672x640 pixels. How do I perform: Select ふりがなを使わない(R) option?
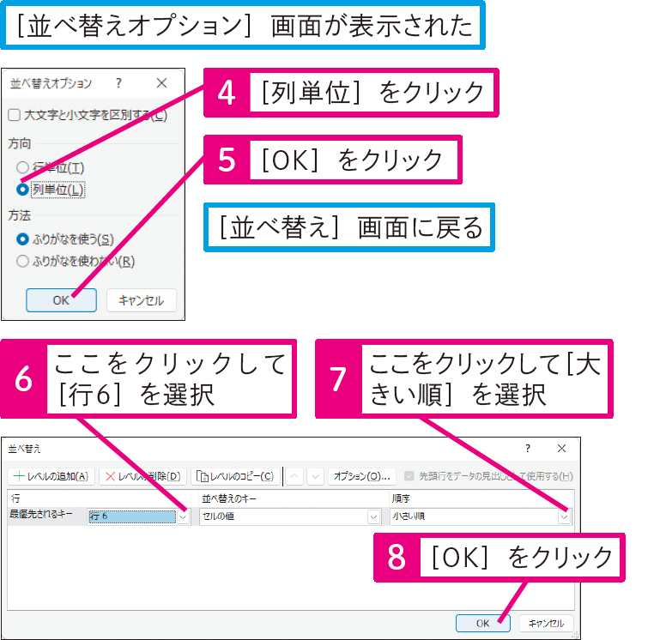point(22,261)
